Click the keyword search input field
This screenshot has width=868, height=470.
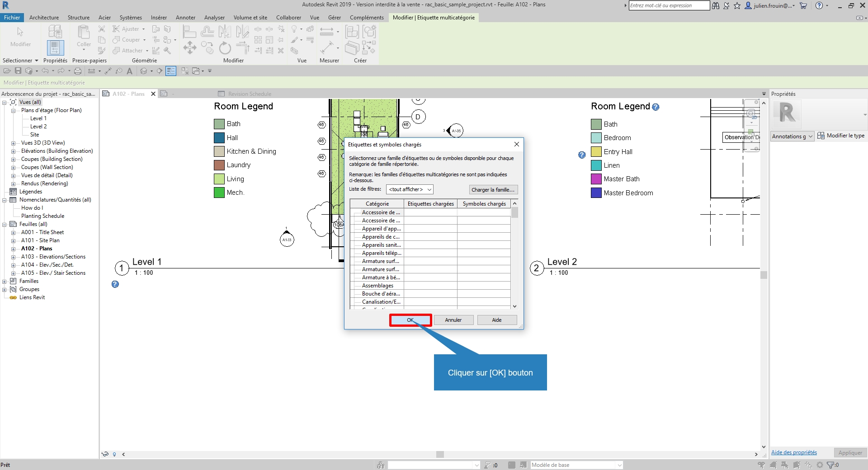coord(669,5)
